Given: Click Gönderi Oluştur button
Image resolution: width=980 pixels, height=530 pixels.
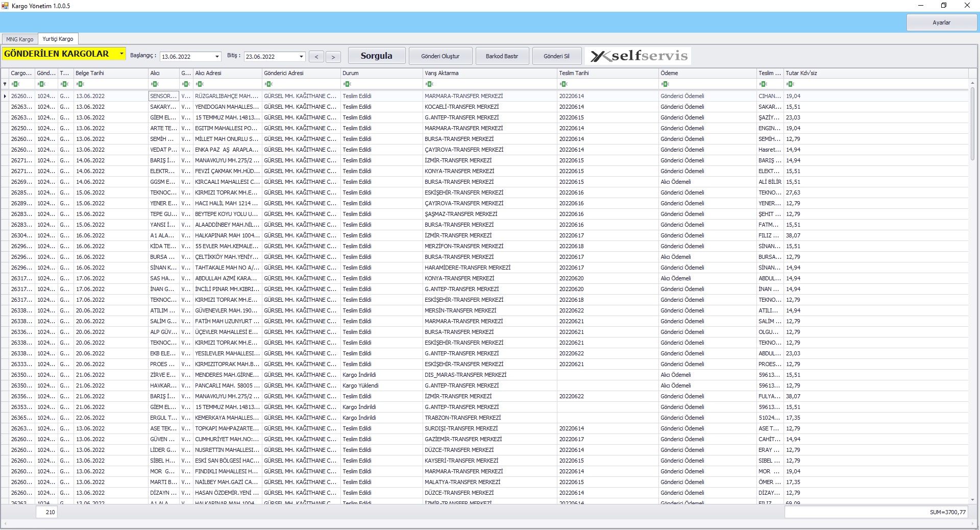Looking at the screenshot, I should pos(440,56).
